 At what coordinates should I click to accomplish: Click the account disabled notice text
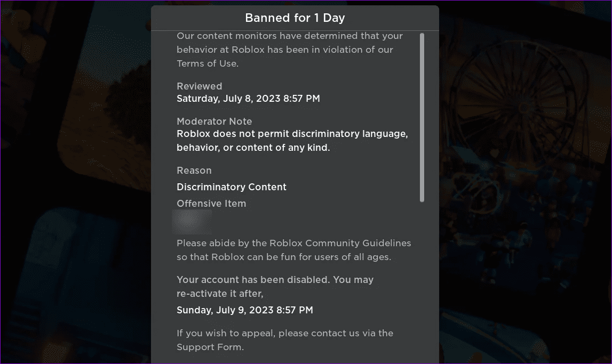(x=275, y=286)
